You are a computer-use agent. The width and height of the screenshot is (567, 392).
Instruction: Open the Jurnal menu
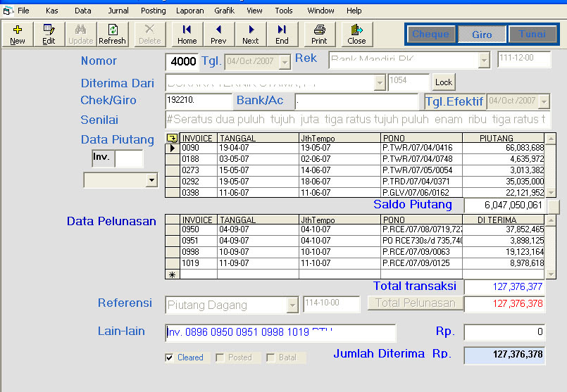click(118, 11)
